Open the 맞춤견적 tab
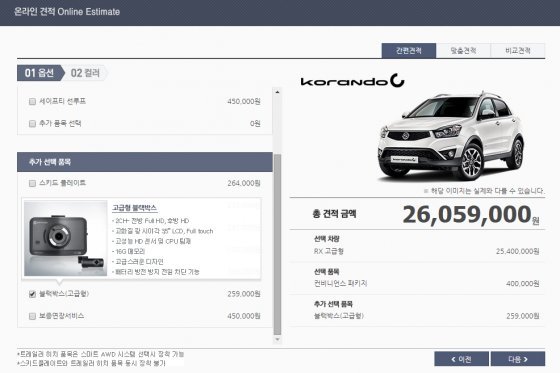This screenshot has width=560, height=373. pos(463,51)
